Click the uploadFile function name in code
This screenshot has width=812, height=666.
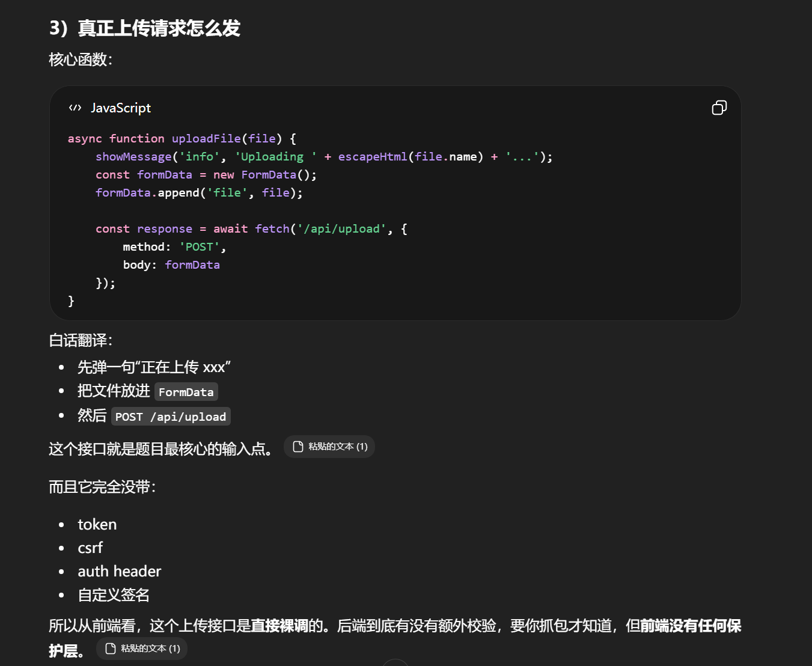pyautogui.click(x=206, y=139)
